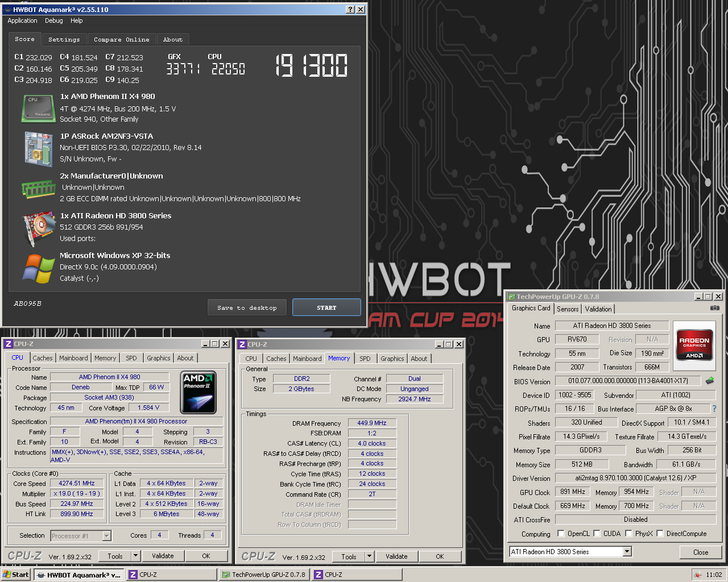Click the first CPU-Z taskbar button
This screenshot has width=728, height=582.
(172, 575)
